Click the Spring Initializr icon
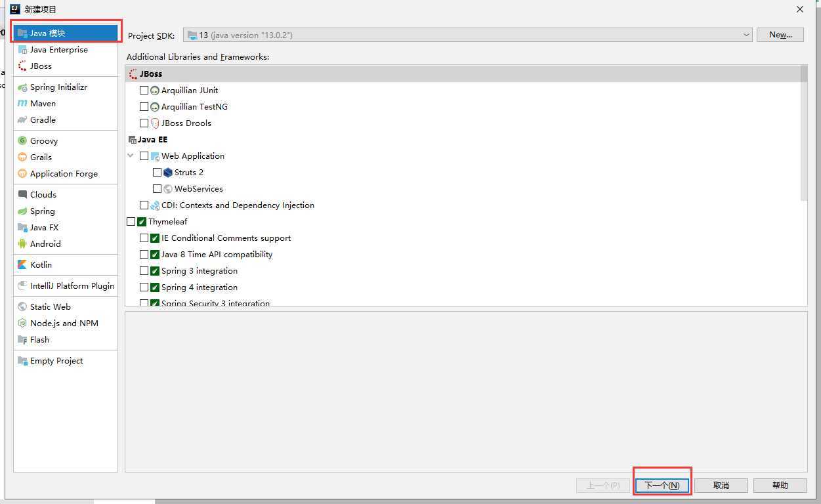Viewport: 821px width, 504px height. coord(22,87)
